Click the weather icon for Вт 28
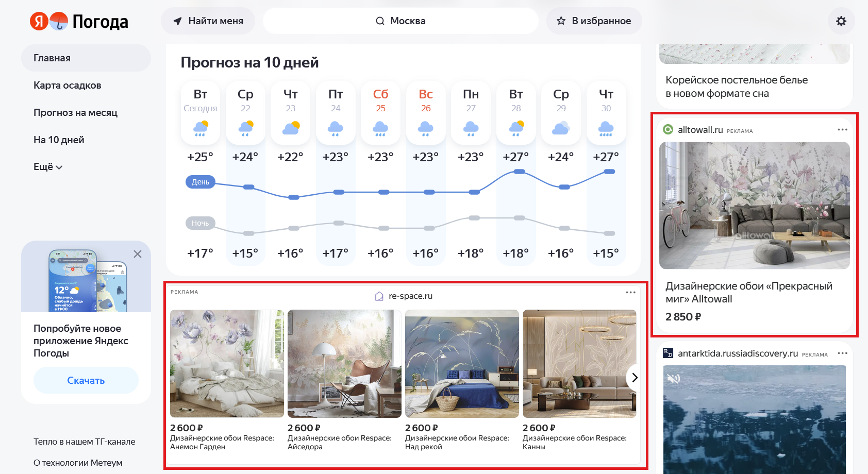The width and height of the screenshot is (868, 474). (516, 128)
